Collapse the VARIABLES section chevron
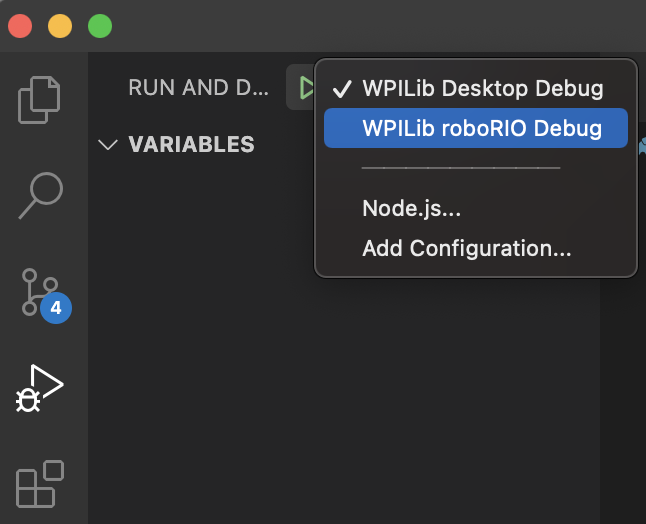Screen dimensions: 646x524 [108, 145]
